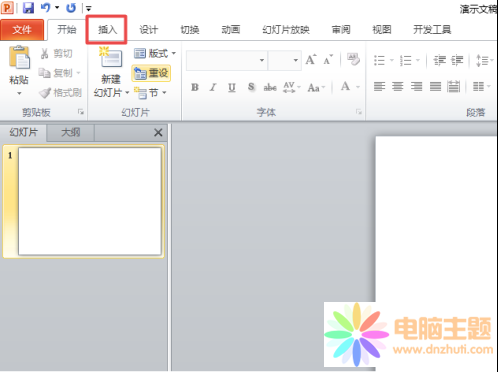Click the Clear Formatting eraser icon

(x=353, y=59)
